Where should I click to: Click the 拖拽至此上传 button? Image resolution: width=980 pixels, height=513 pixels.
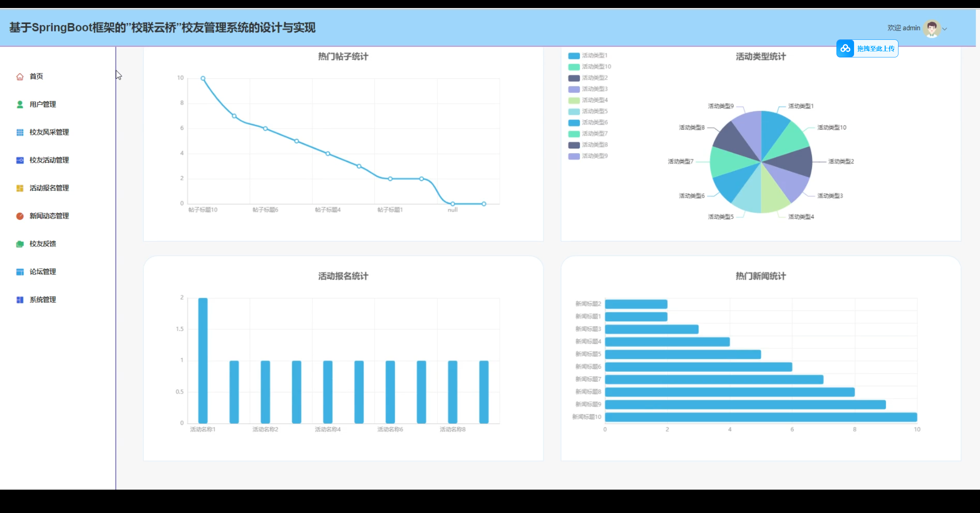click(x=875, y=49)
